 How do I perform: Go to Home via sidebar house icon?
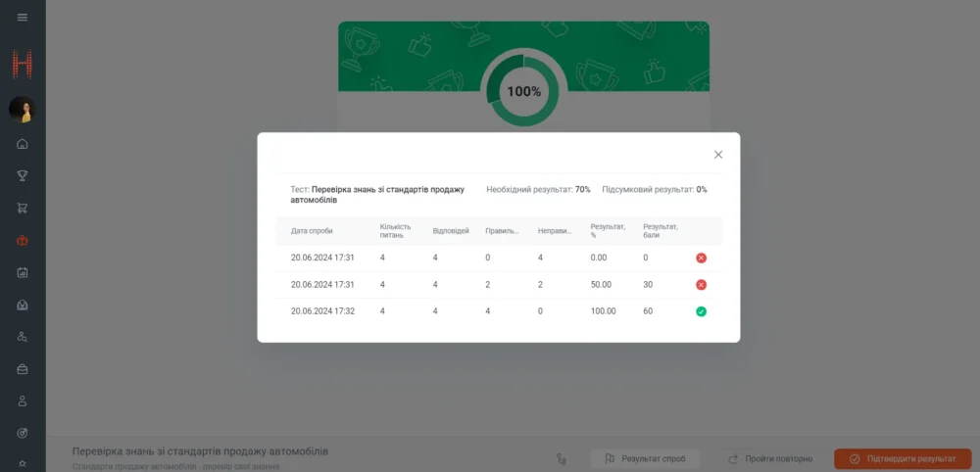click(23, 144)
